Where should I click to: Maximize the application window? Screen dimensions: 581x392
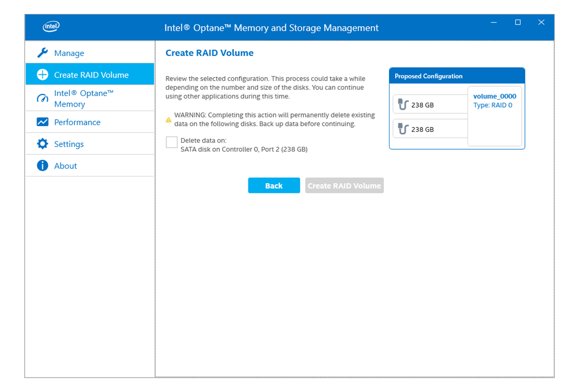pyautogui.click(x=518, y=23)
